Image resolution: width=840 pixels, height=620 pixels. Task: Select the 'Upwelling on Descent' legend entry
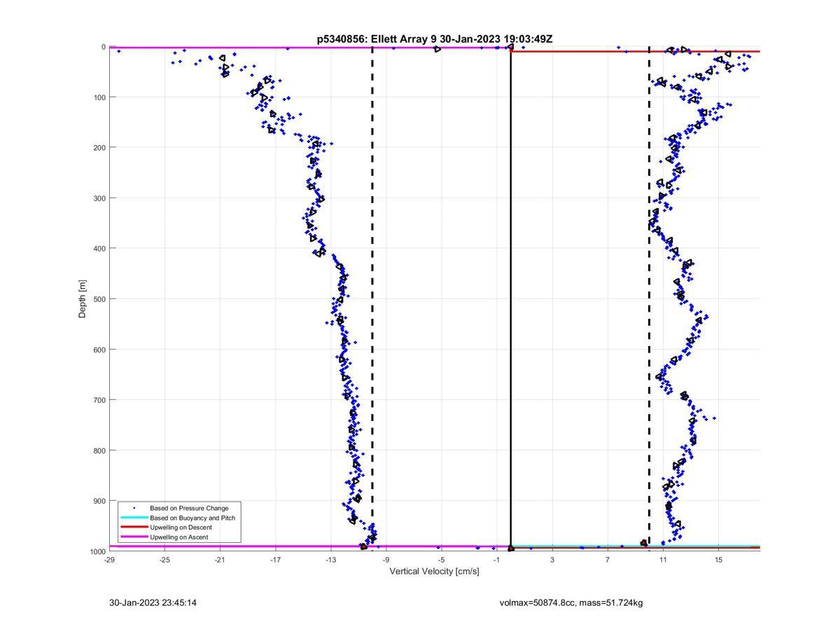(x=181, y=528)
